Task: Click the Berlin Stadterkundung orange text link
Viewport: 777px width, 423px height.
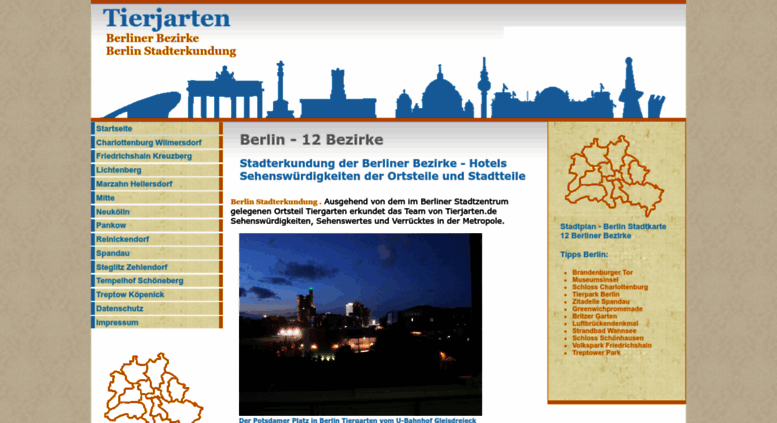Action: [274, 202]
